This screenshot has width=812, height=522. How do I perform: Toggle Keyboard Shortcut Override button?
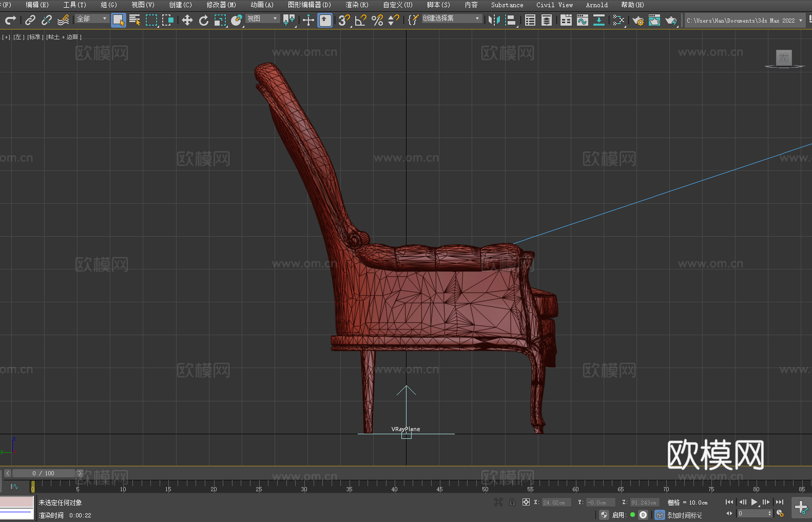(x=325, y=20)
